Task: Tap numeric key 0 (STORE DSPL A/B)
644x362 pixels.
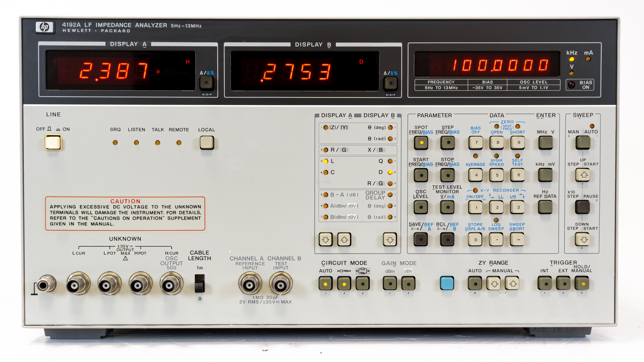Action: coord(475,239)
